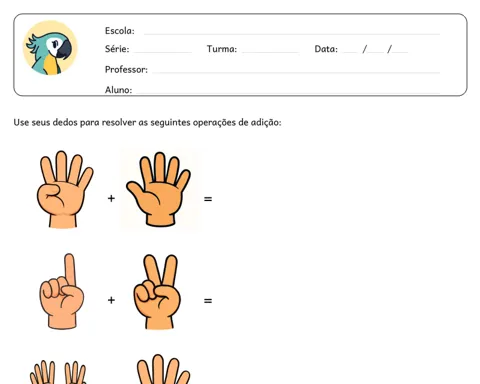Click the Aluno blank line
The image size is (480, 384).
point(288,92)
